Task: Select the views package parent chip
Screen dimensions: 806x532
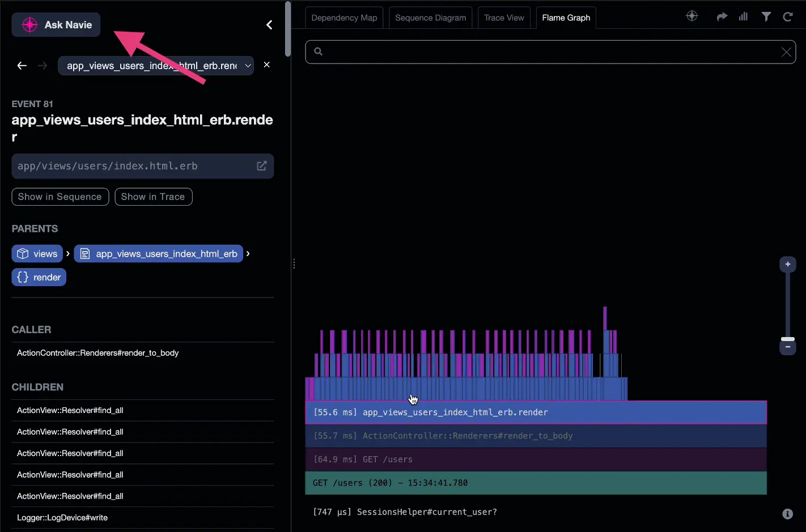Action: tap(37, 254)
